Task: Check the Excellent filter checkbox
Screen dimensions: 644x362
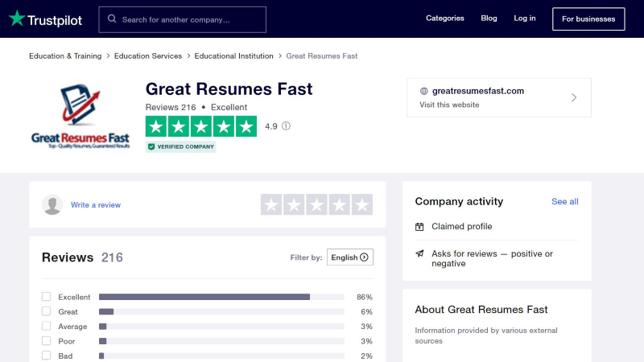Action: 47,296
